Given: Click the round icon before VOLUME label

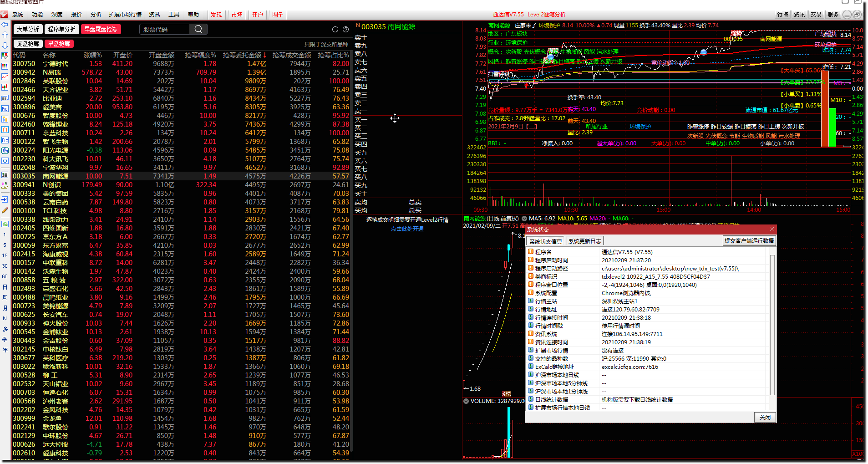Looking at the screenshot, I should [466, 401].
